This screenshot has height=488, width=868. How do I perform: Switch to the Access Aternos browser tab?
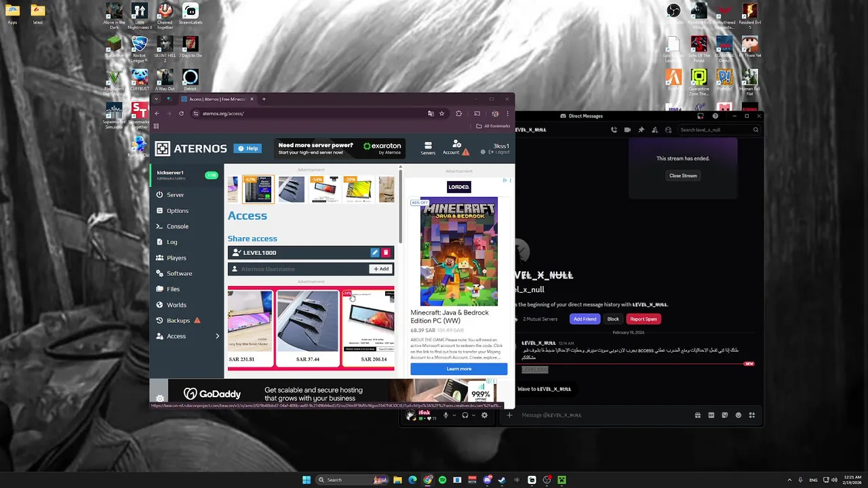217,99
